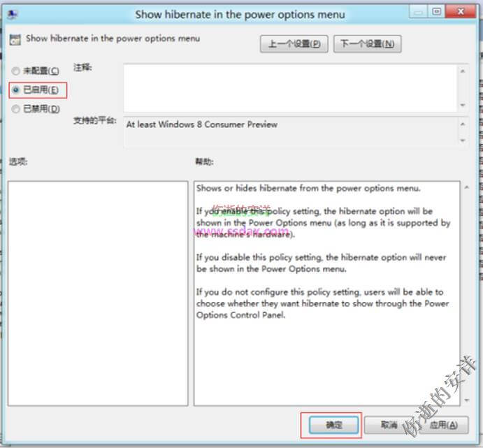Click the text 'At least Windows 8 Consumer Preview'
Image resolution: width=483 pixels, height=448 pixels.
[x=202, y=124]
